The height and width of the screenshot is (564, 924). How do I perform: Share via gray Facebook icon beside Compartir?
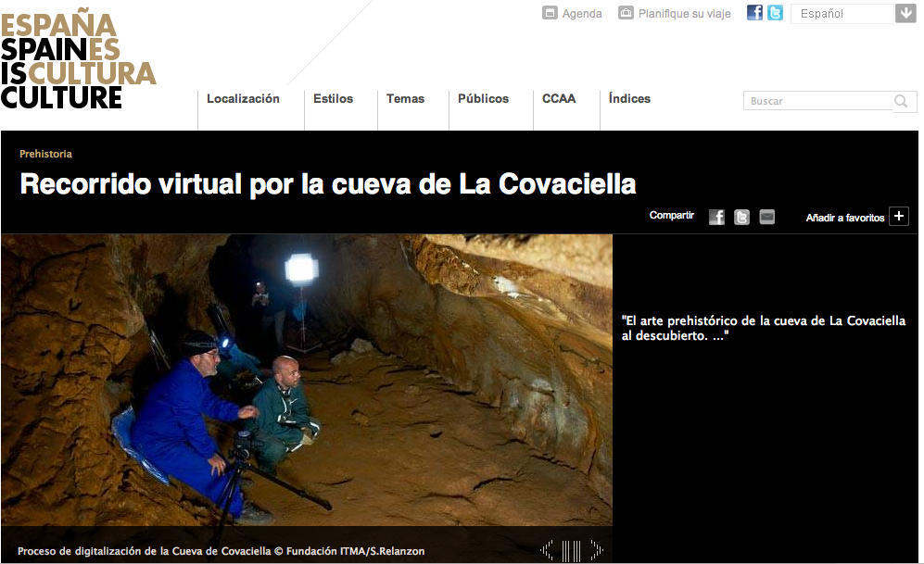[716, 217]
